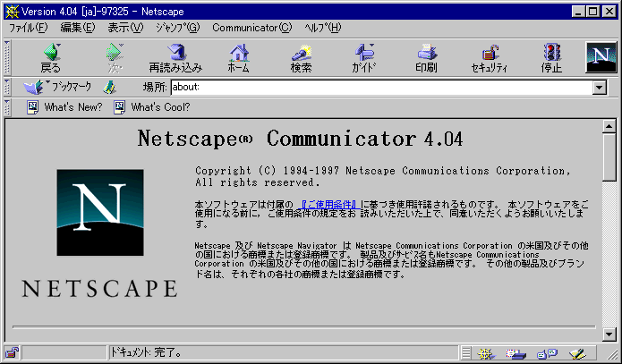Click the Netscape title bar application icon
The image size is (622, 364).
click(x=13, y=12)
